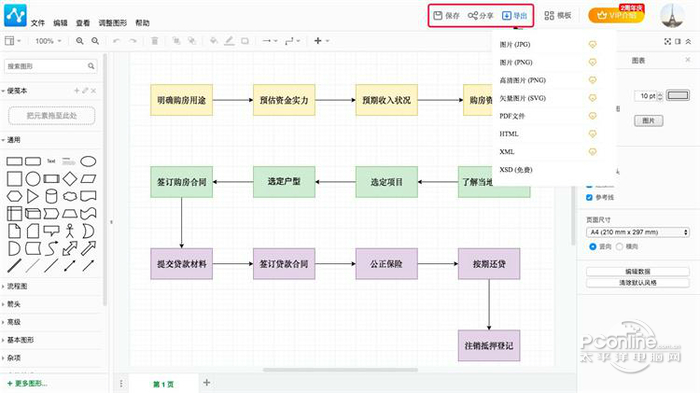Click the grid color swatch beside 10 pt
The image size is (700, 393).
[678, 95]
